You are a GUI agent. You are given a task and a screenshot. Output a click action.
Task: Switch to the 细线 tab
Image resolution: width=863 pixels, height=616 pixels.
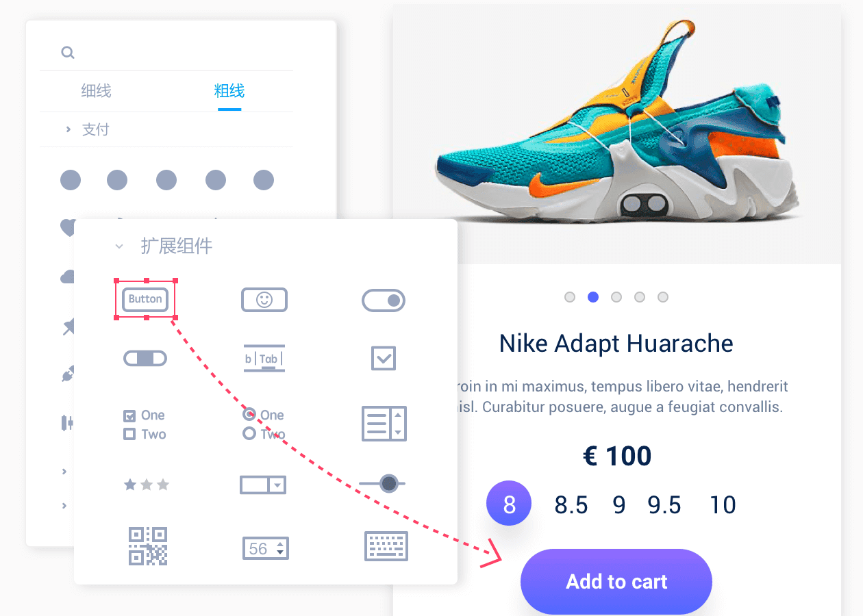coord(96,91)
